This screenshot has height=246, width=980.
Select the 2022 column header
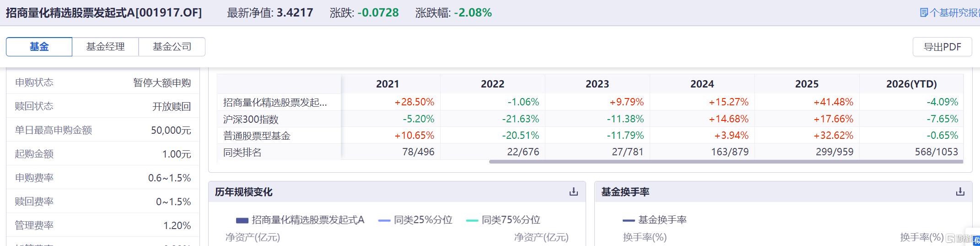492,84
